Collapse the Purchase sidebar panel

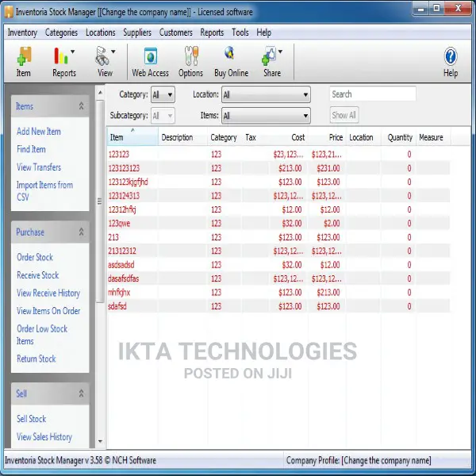[x=81, y=232]
